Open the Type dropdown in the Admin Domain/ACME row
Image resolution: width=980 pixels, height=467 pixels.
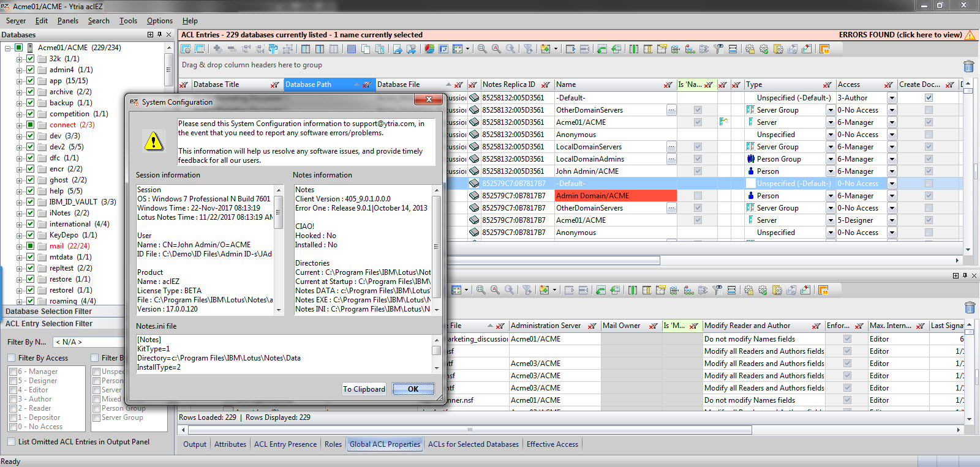[x=831, y=196]
